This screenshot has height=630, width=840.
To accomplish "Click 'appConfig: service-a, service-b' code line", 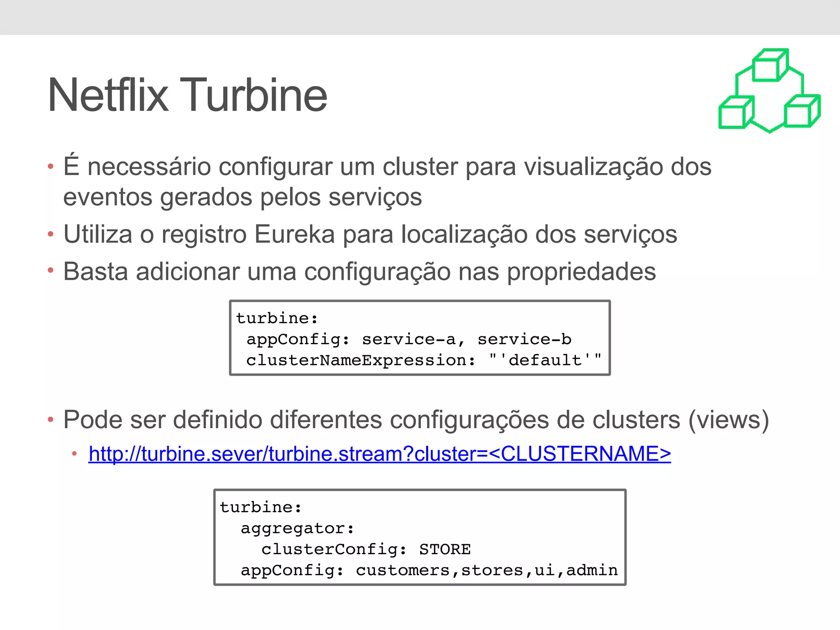I will [409, 339].
